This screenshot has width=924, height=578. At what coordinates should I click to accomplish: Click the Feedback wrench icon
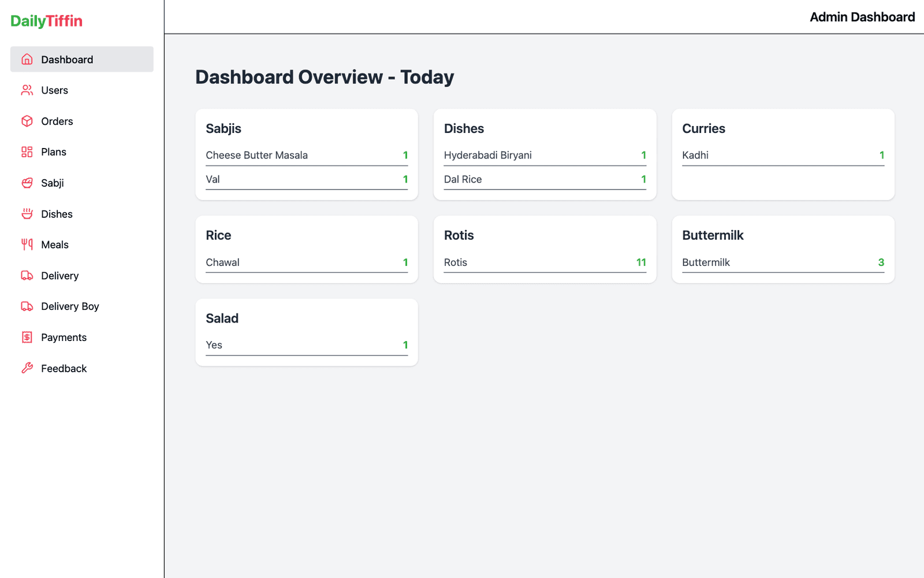[27, 368]
